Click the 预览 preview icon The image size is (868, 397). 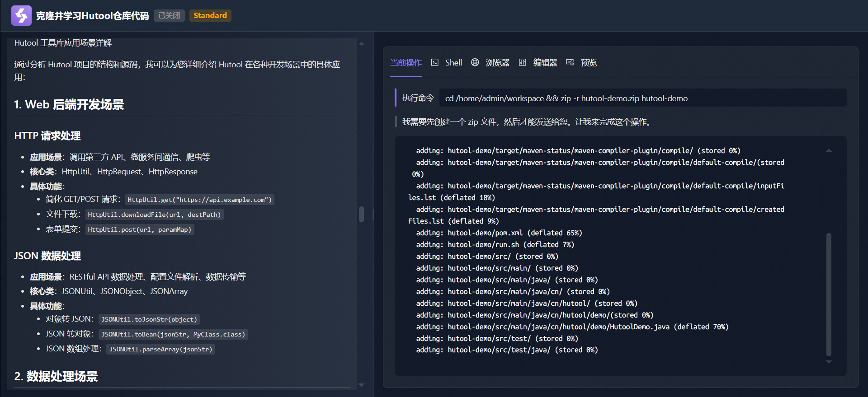570,62
